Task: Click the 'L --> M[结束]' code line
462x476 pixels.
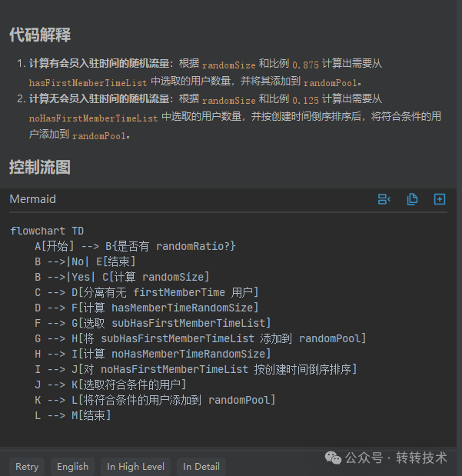Action: coord(73,415)
